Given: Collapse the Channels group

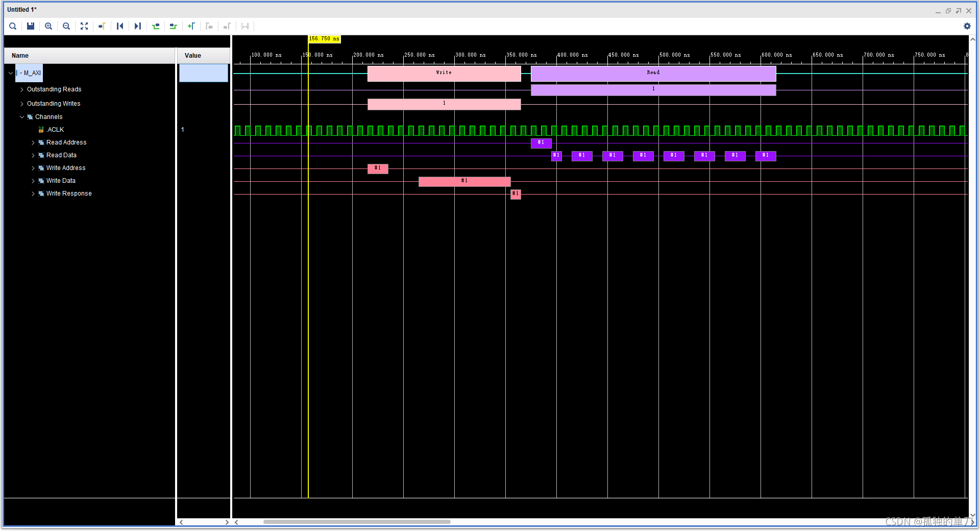Looking at the screenshot, I should tap(21, 116).
